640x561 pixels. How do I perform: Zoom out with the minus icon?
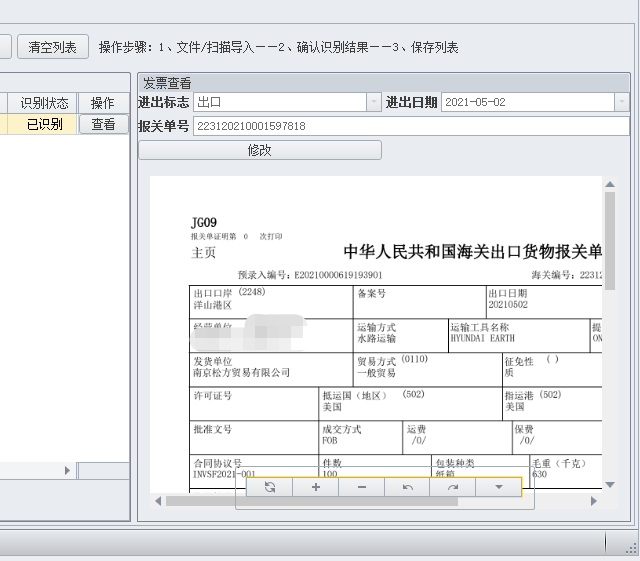pos(361,487)
